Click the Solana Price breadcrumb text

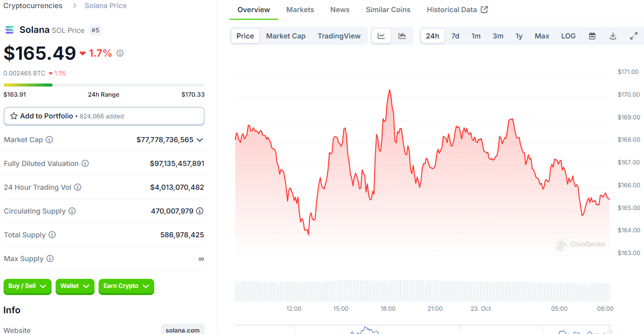(x=106, y=6)
